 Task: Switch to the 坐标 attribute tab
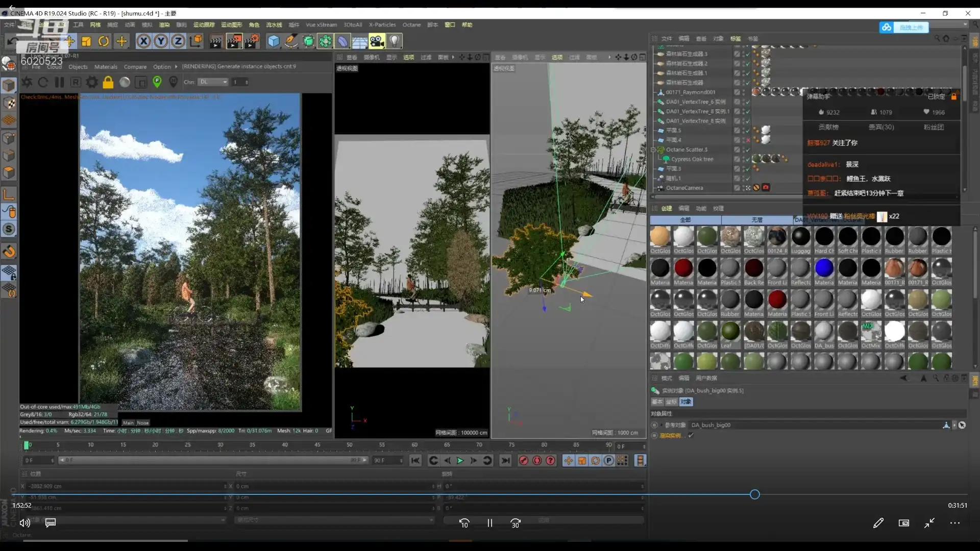671,402
